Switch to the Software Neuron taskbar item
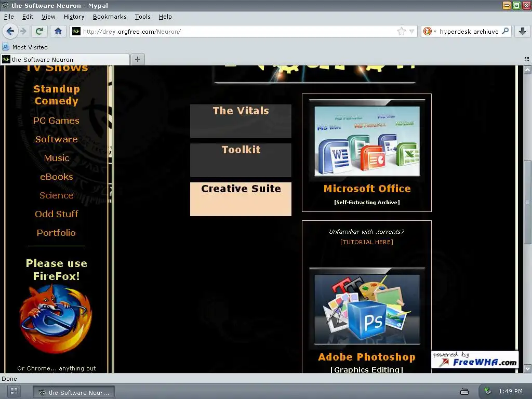This screenshot has height=399, width=532. coord(74,392)
